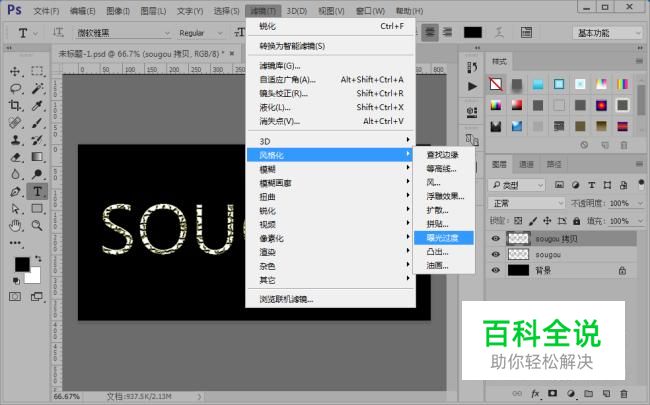Hide the sougou 拷贝 layer
Viewport: 650px width, 405px height.
[x=495, y=238]
